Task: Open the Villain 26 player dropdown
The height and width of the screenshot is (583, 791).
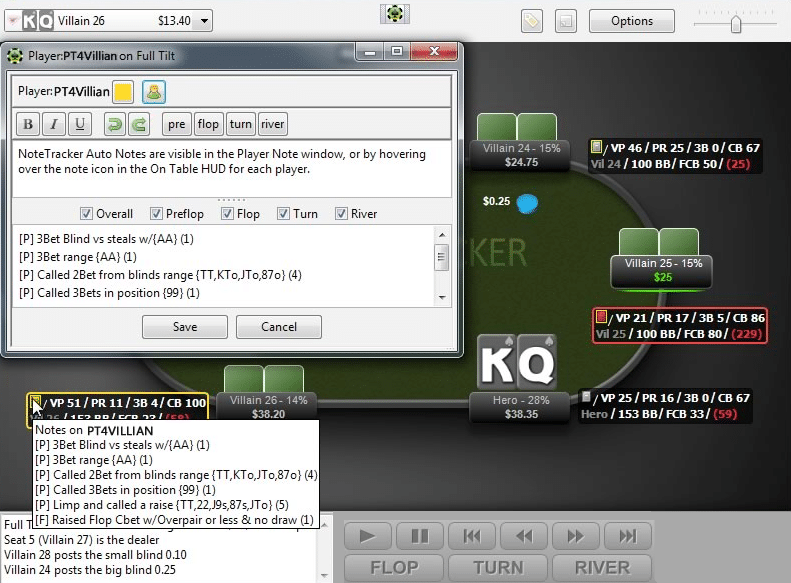Action: [202, 20]
